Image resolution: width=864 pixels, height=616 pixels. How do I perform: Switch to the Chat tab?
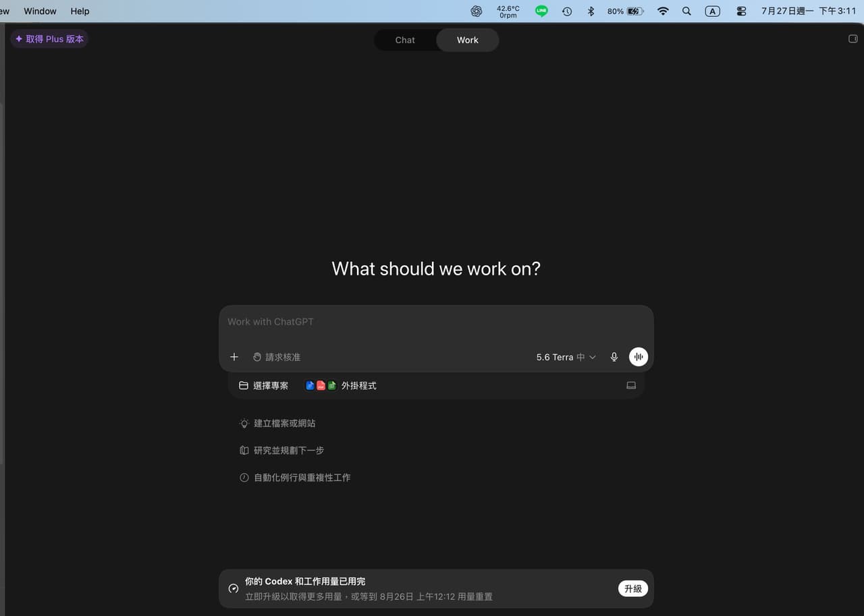point(405,40)
